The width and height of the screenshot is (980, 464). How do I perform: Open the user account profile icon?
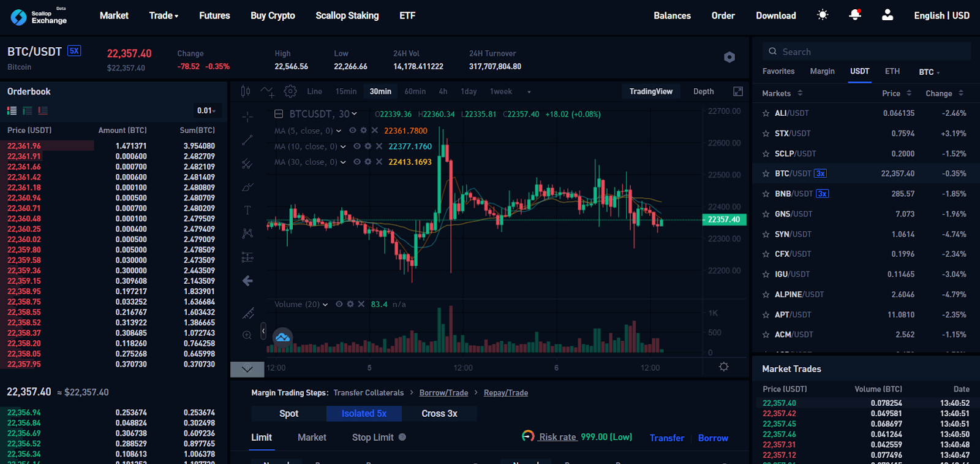pyautogui.click(x=888, y=15)
